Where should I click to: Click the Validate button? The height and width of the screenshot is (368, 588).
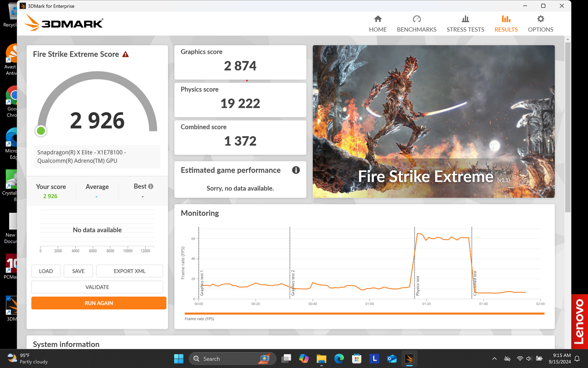point(97,287)
